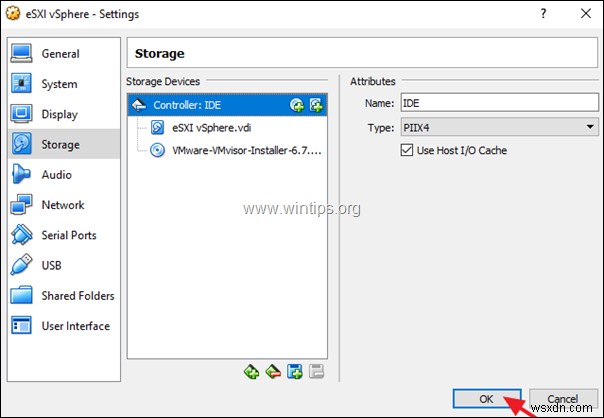This screenshot has height=418, width=604.
Task: Select the Controller: IDE tree row
Action: [x=227, y=105]
